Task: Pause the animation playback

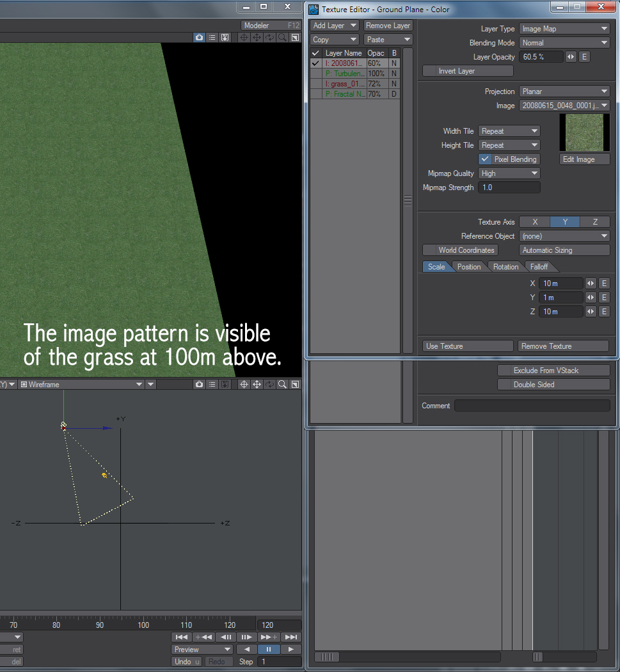Action: click(x=269, y=650)
